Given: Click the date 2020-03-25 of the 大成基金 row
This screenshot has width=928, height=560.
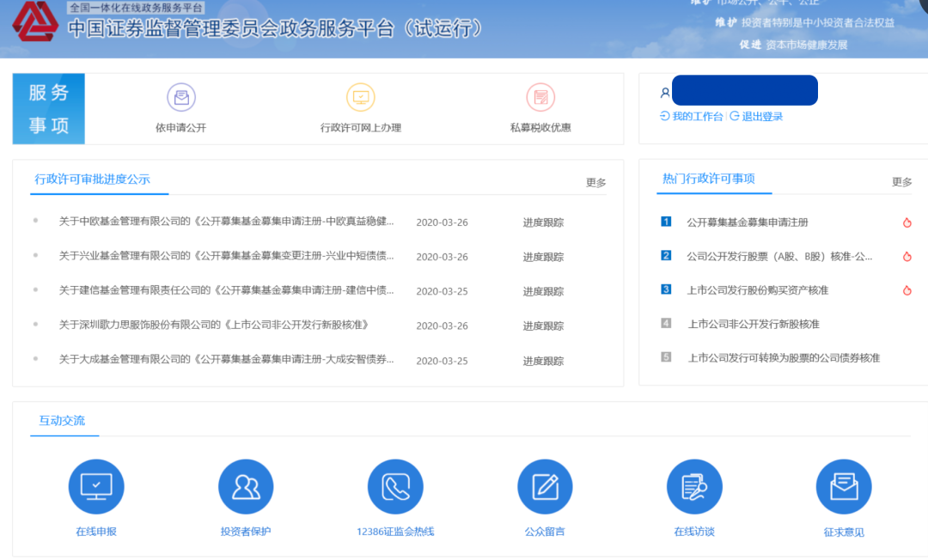Looking at the screenshot, I should (443, 361).
